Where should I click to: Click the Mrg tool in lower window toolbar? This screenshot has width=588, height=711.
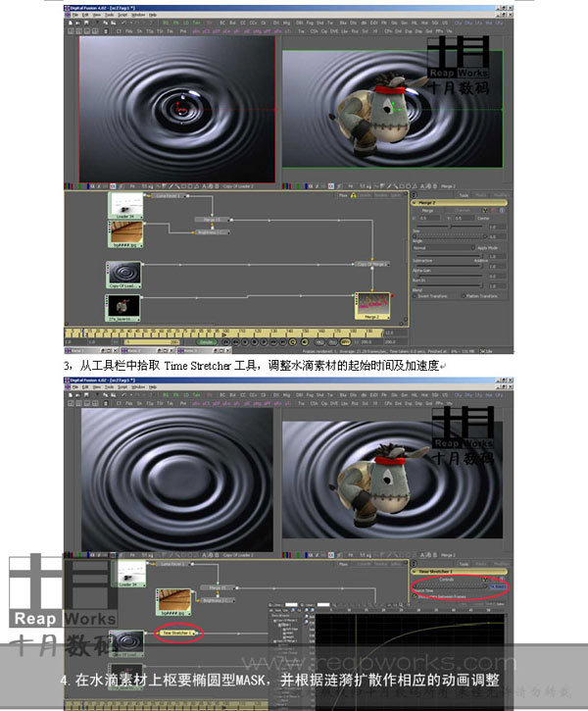click(x=286, y=395)
